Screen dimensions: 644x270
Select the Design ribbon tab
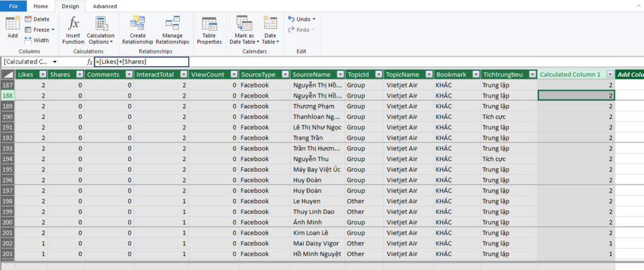(70, 6)
